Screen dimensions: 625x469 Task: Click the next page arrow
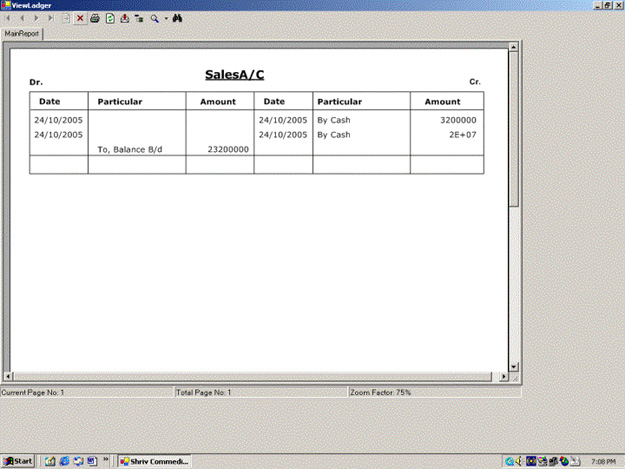pos(37,18)
